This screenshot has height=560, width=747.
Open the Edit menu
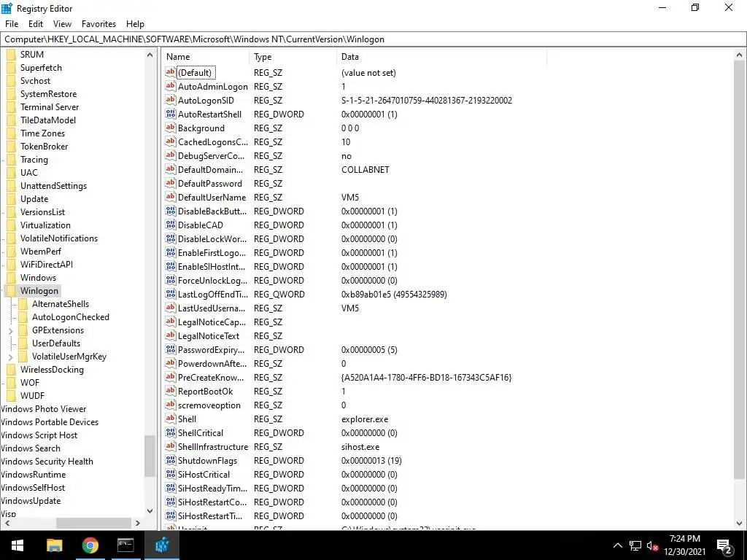click(36, 24)
